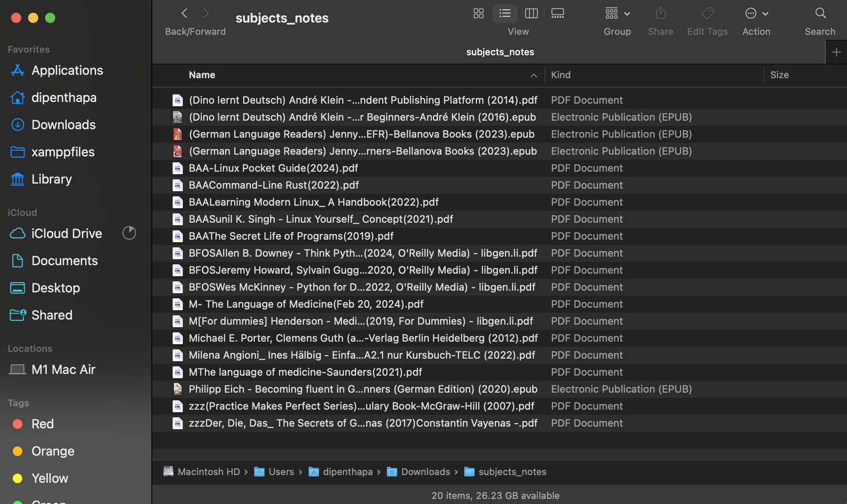Navigate to dipenthapa in the path bar
The height and width of the screenshot is (504, 847).
tap(347, 472)
